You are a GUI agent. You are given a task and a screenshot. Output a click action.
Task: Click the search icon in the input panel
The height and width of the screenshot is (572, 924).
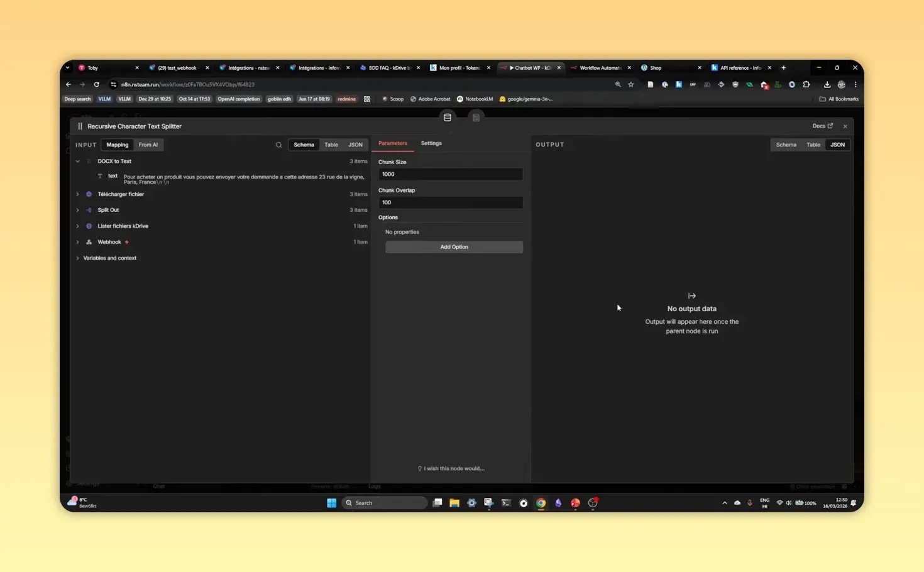click(278, 145)
